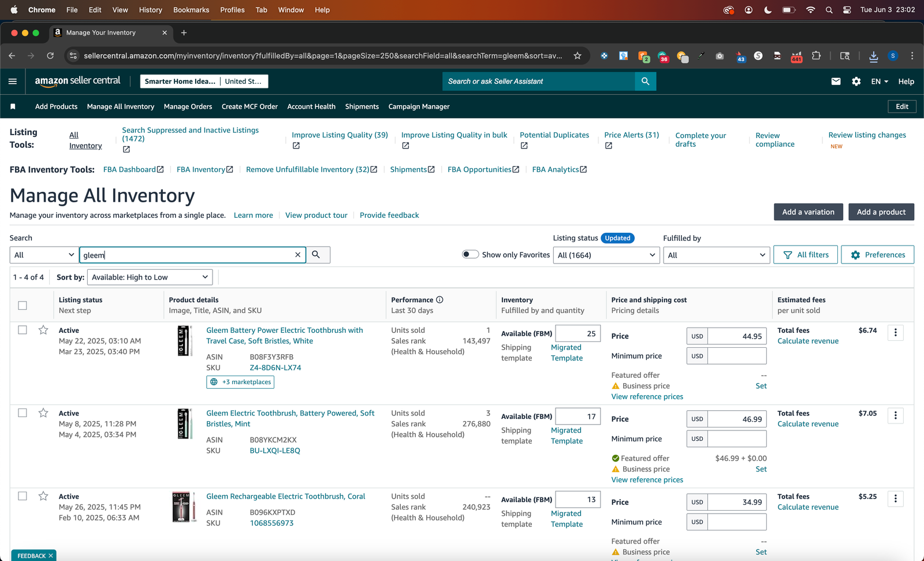Viewport: 924px width, 561px height.
Task: Favorite the Gleem Mint toothbrush listing
Action: [x=43, y=413]
